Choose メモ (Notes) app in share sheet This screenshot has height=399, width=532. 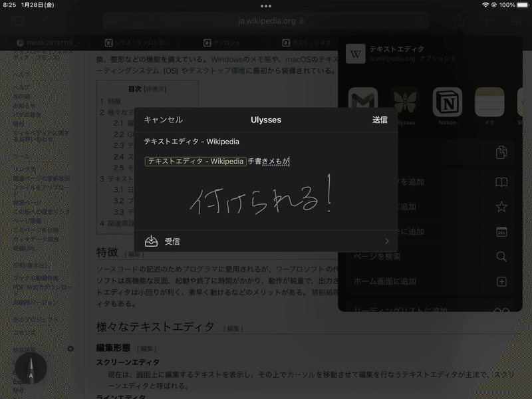(x=489, y=102)
